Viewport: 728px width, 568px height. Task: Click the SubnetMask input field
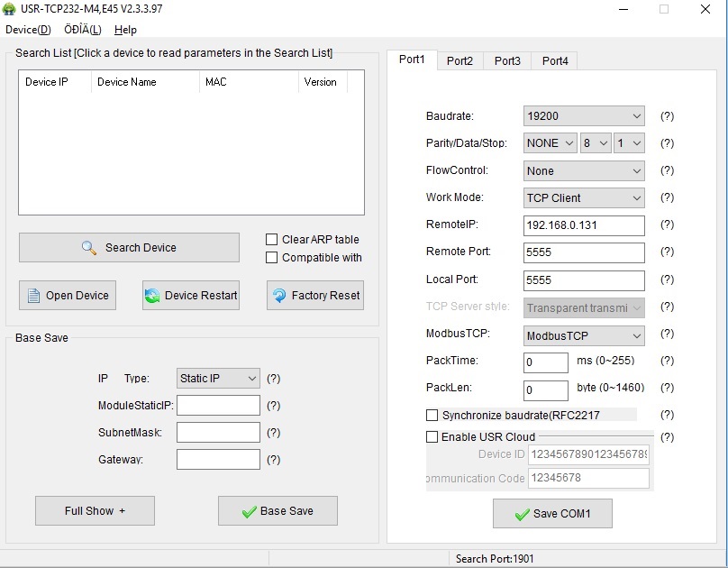218,433
